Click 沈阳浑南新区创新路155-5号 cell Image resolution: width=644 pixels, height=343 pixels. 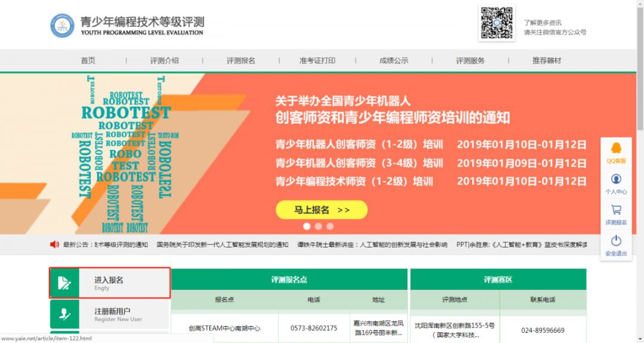coord(454,330)
